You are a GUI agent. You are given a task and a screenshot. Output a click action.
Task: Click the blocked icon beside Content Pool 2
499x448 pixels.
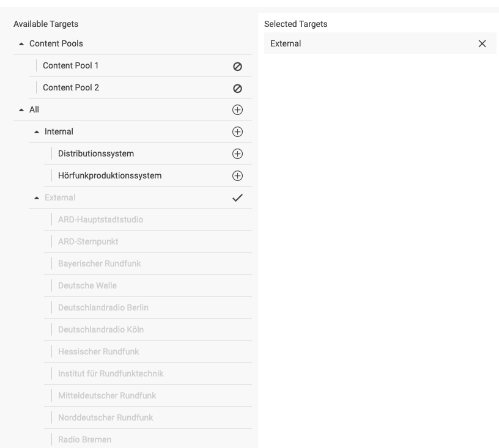tap(237, 88)
